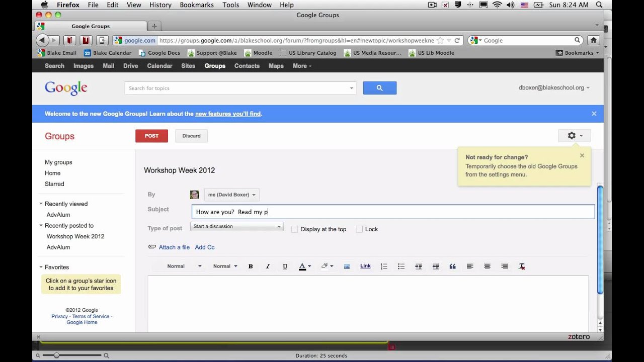644x362 pixels.
Task: Click the Subject input field
Action: (393, 212)
